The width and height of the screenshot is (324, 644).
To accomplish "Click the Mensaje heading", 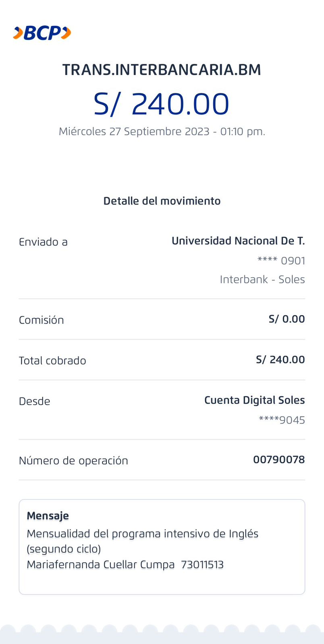I will tap(48, 516).
